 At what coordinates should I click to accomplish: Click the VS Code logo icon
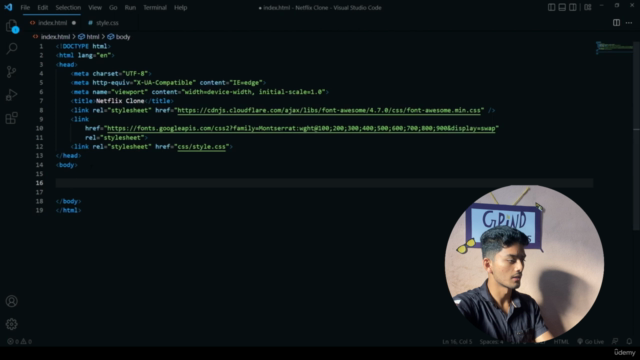click(8, 7)
